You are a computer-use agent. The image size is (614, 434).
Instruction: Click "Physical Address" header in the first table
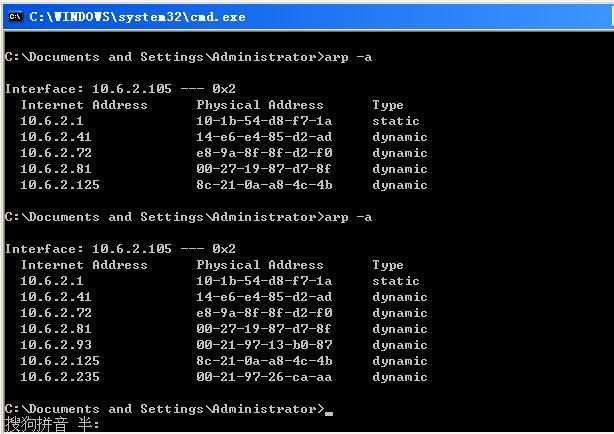click(x=260, y=105)
